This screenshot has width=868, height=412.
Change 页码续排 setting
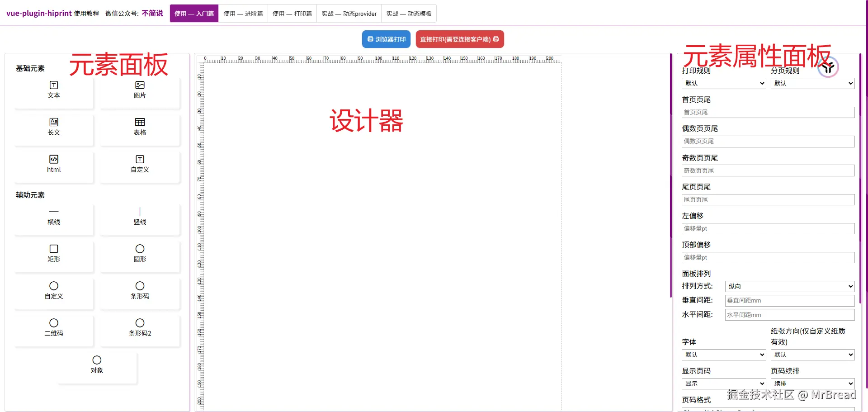coord(812,383)
